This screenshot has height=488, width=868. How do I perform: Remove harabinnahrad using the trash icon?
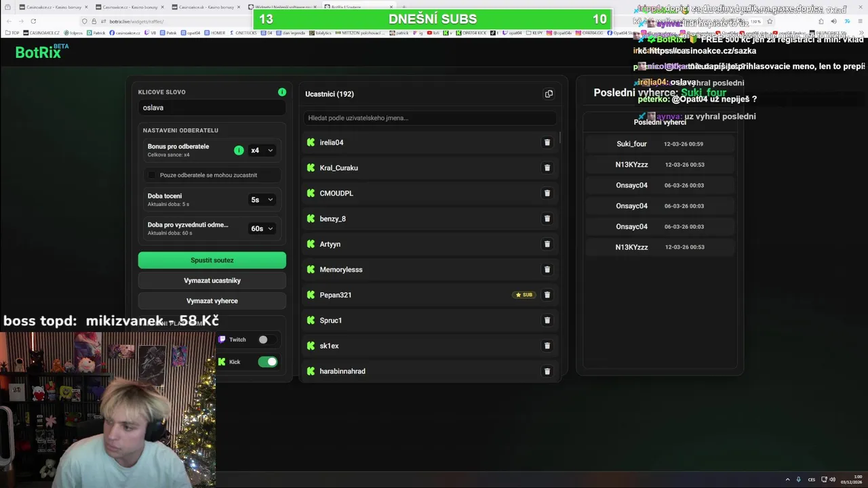(x=547, y=371)
